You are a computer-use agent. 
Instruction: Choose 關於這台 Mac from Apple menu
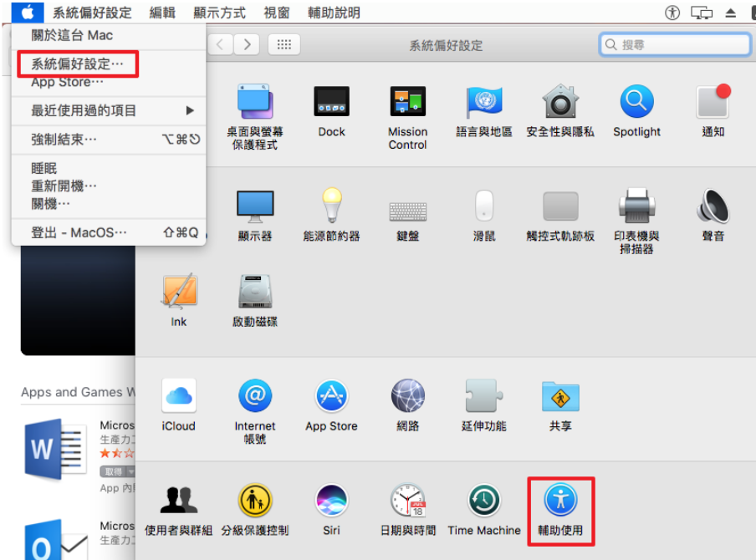click(109, 35)
